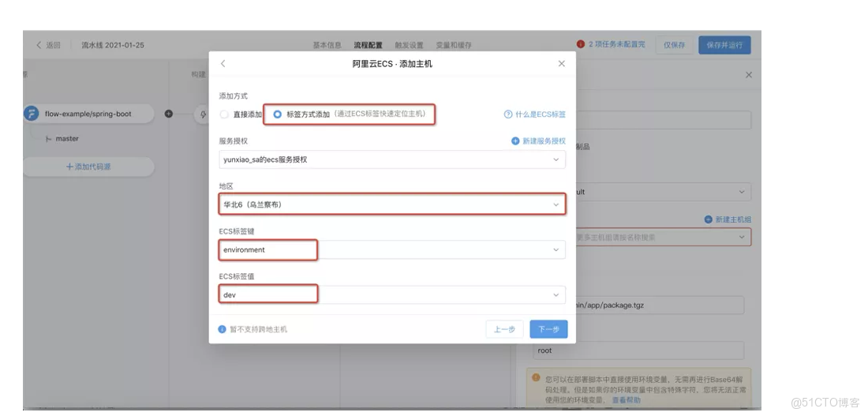The height and width of the screenshot is (416, 868).
Task: Close the 阿里云ECS 添加主机 dialog
Action: pos(561,64)
